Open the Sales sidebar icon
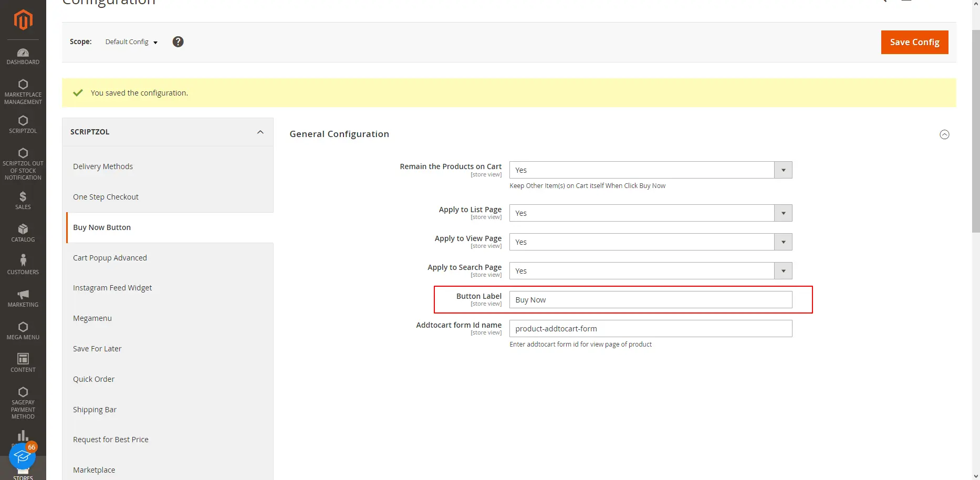 23,200
